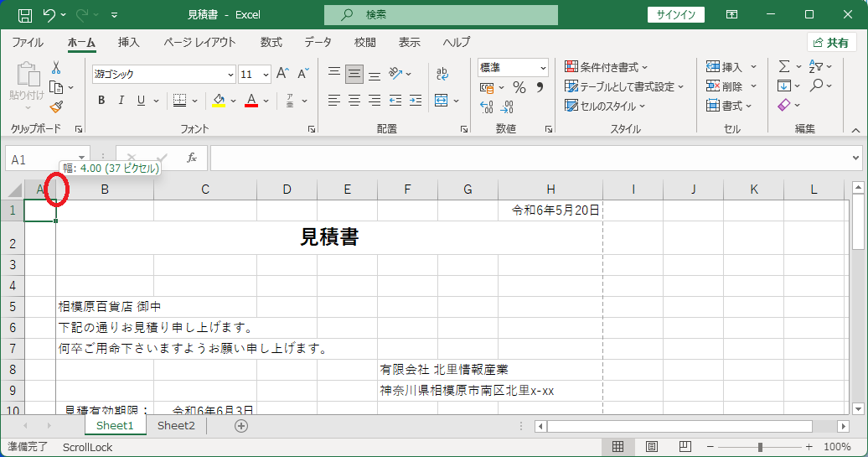Switch to Sheet2 tab
Viewport: 868px width, 457px height.
[176, 425]
